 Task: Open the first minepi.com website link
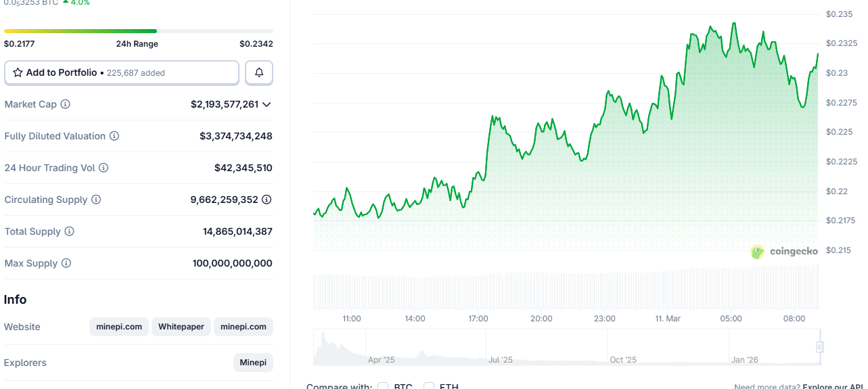[119, 327]
